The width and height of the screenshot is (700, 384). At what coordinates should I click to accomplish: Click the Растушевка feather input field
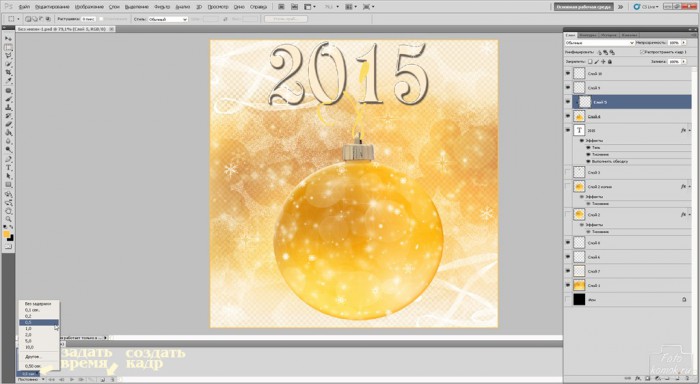point(89,19)
